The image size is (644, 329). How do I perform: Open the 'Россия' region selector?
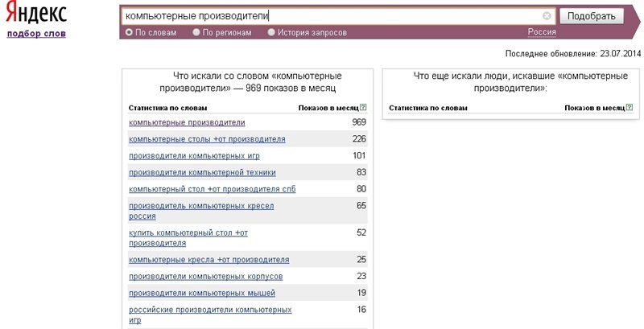542,32
